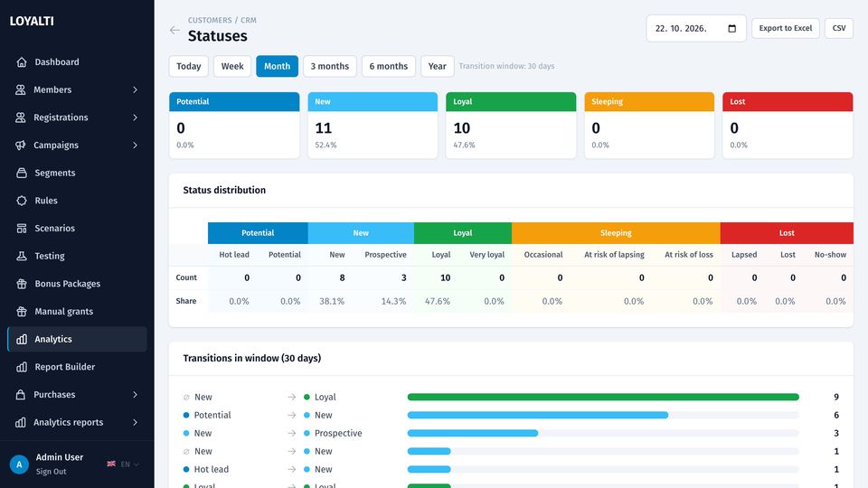868x488 pixels.
Task: Click the Purchases bag icon
Action: pos(21,395)
